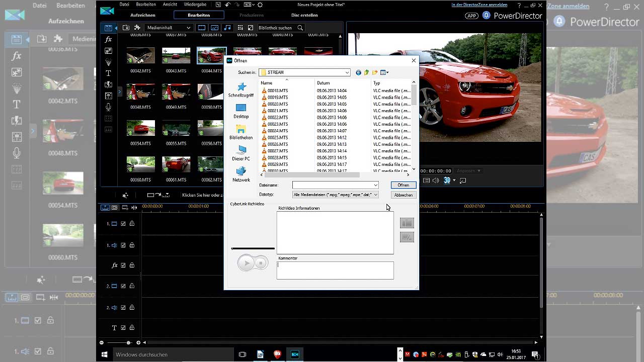
Task: Click the create new folder icon
Action: pyautogui.click(x=375, y=72)
